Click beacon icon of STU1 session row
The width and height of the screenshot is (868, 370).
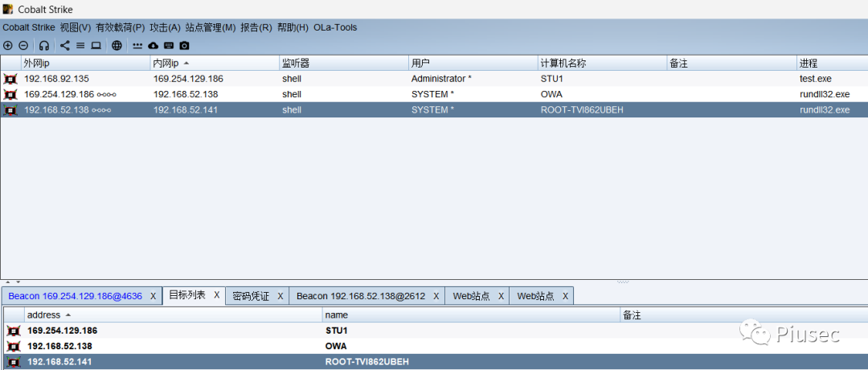click(10, 79)
